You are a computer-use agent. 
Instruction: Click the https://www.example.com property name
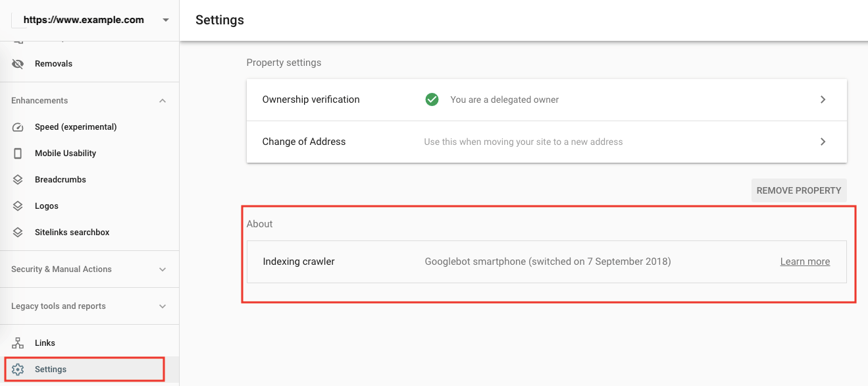click(84, 20)
